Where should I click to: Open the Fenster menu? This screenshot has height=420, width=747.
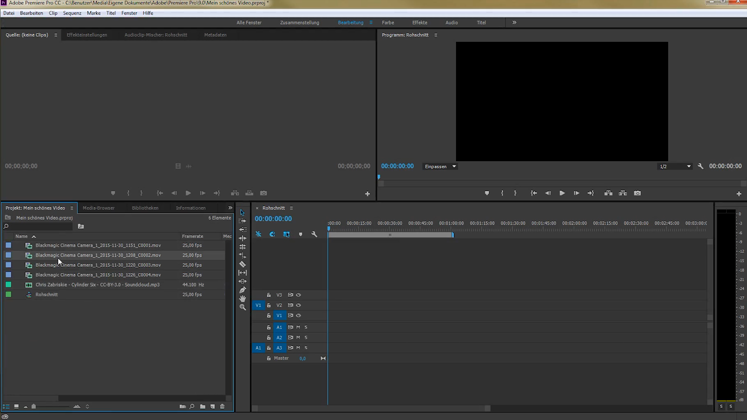click(x=129, y=13)
